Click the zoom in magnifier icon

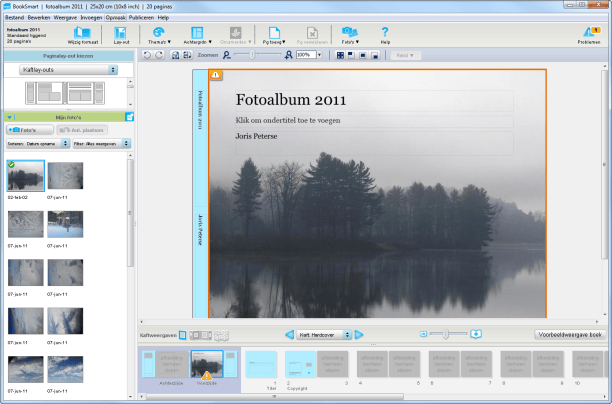click(x=288, y=55)
